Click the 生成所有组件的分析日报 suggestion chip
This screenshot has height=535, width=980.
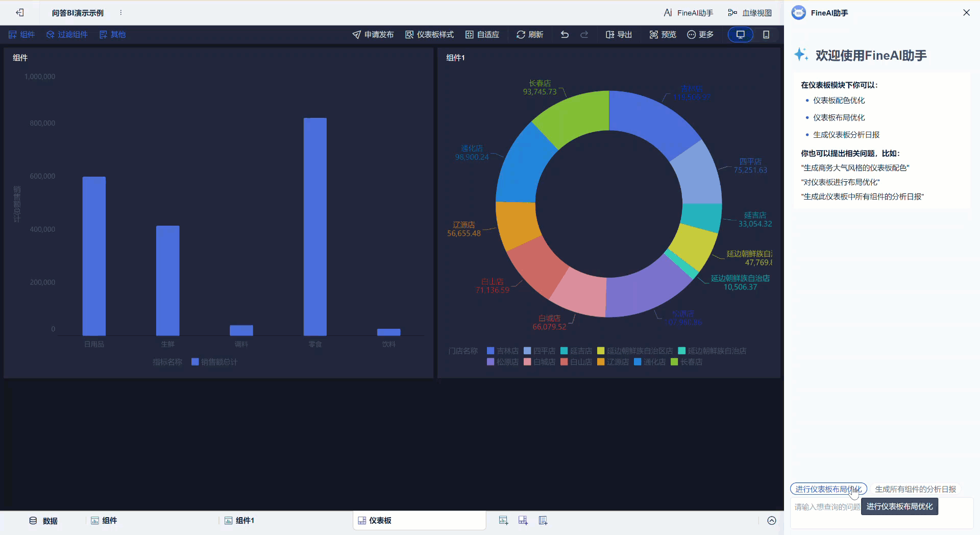(x=916, y=489)
